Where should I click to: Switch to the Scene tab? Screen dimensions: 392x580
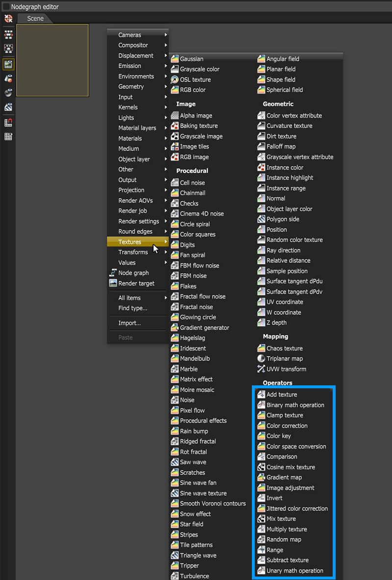pos(35,19)
